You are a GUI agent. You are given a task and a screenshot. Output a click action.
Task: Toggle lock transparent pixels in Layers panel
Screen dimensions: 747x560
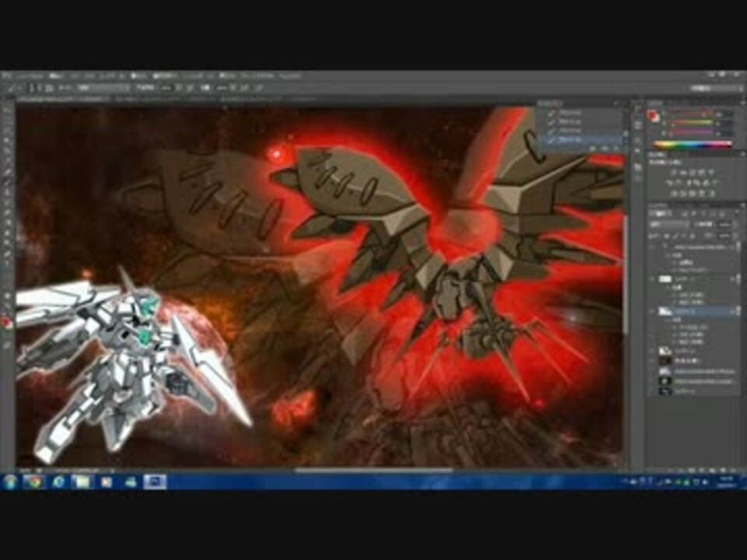point(666,236)
